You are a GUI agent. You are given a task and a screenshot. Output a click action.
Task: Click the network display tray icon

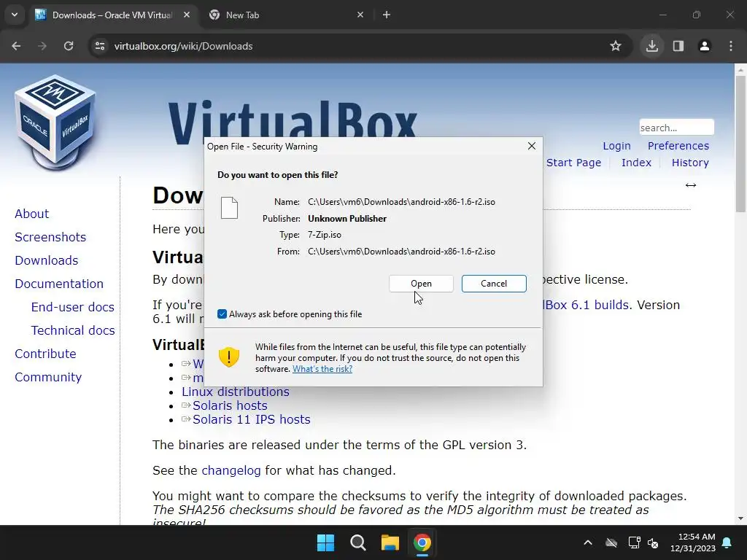tap(634, 542)
